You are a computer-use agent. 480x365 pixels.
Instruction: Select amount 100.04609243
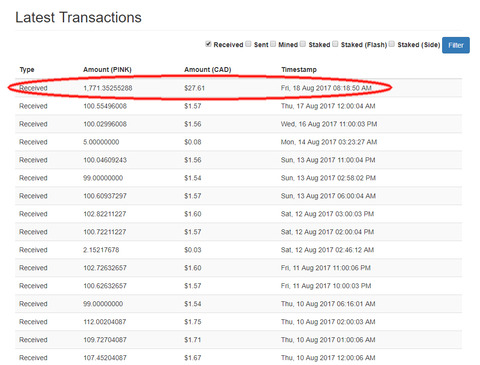[x=105, y=160]
